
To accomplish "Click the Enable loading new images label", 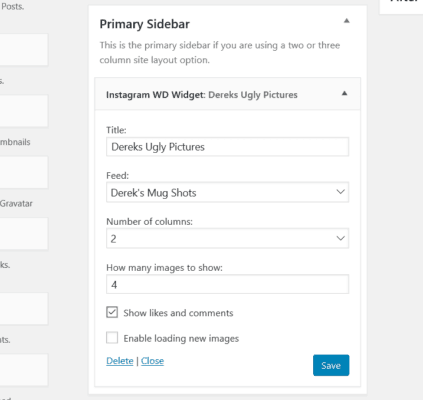I will pyautogui.click(x=181, y=339).
